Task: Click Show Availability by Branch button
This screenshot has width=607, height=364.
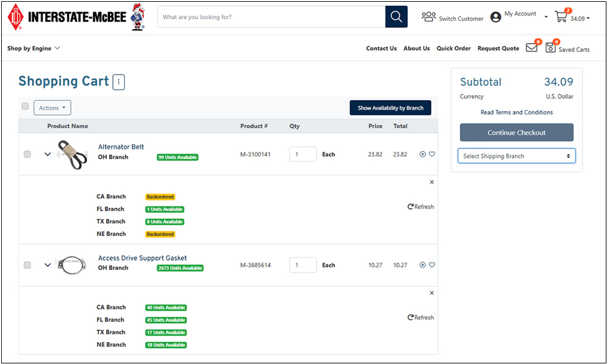Action: tap(390, 108)
